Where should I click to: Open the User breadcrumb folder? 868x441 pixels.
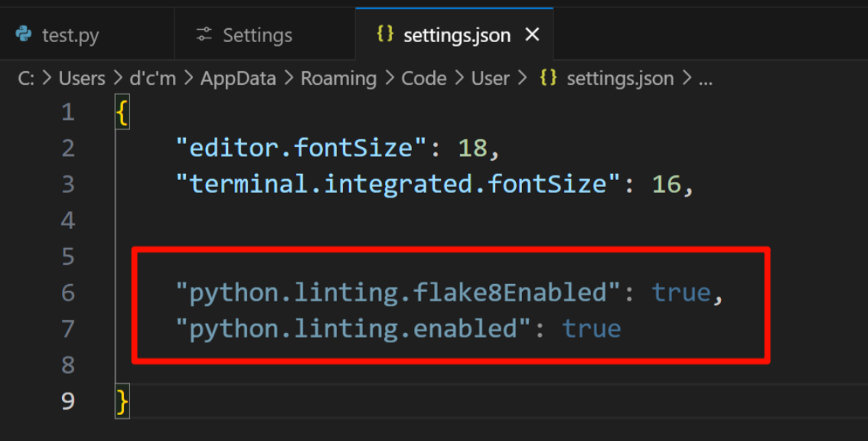490,78
